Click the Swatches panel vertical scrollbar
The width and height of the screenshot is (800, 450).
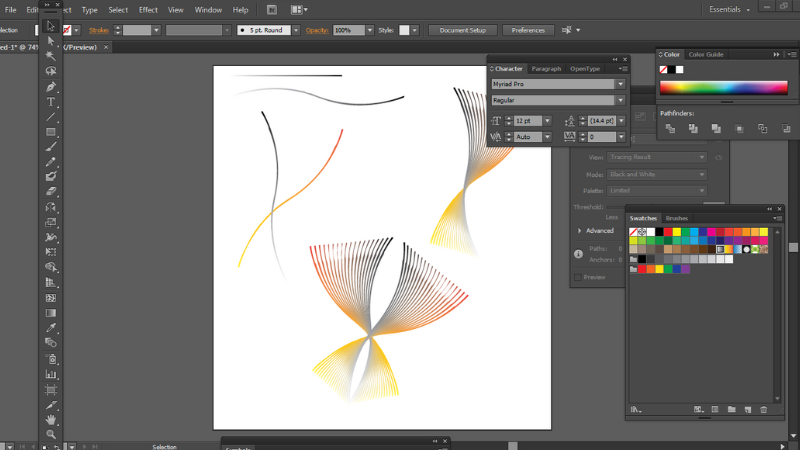click(x=777, y=315)
